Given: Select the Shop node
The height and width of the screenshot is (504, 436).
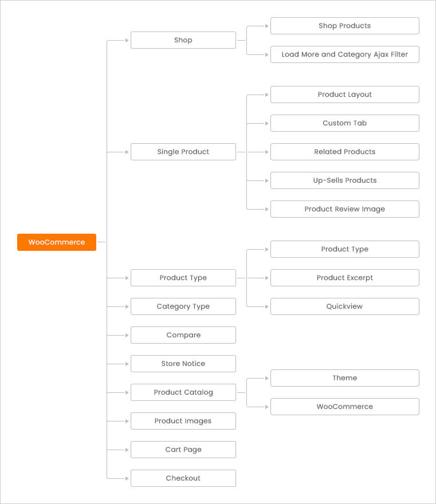Looking at the screenshot, I should point(183,40).
